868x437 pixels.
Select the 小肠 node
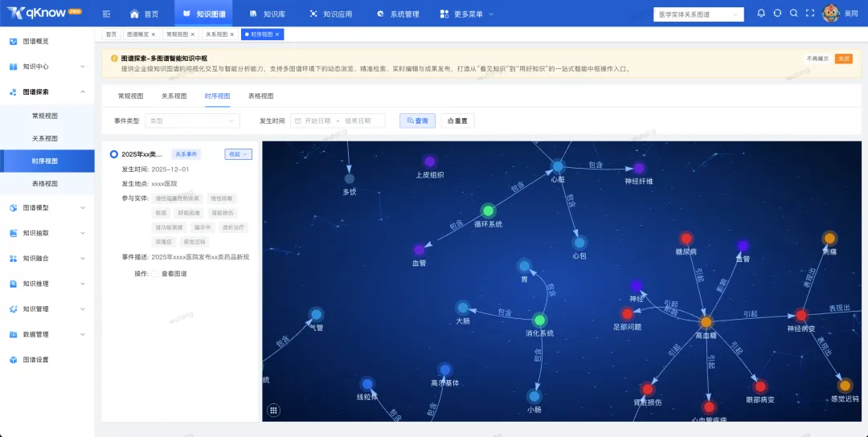click(x=534, y=396)
